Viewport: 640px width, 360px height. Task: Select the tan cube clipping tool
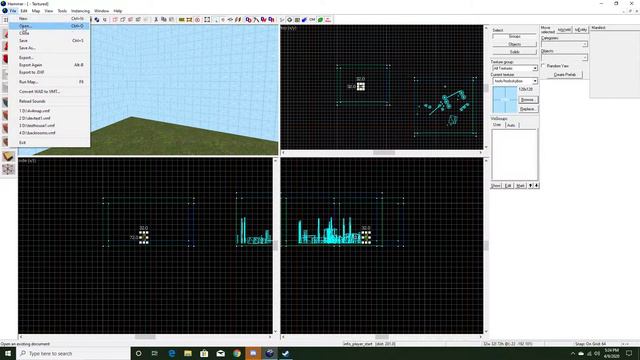(9, 156)
